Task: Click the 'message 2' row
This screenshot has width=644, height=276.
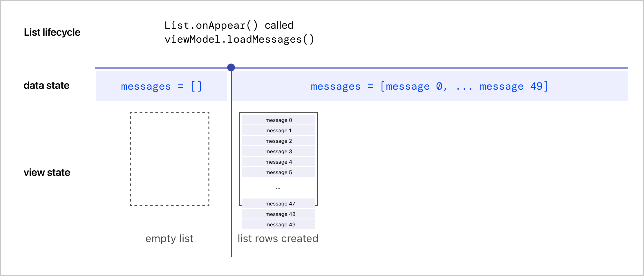Action: pos(278,141)
